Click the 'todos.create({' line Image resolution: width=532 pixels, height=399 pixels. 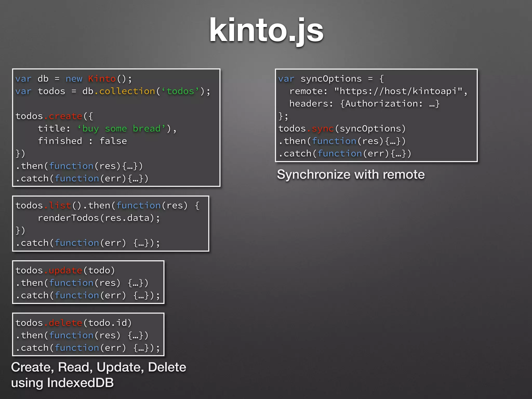pyautogui.click(x=54, y=116)
